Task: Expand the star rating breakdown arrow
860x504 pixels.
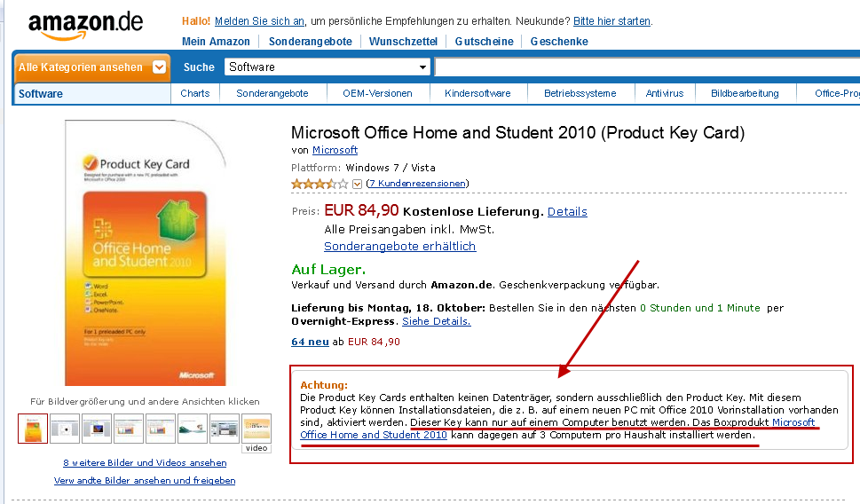Action: [357, 184]
